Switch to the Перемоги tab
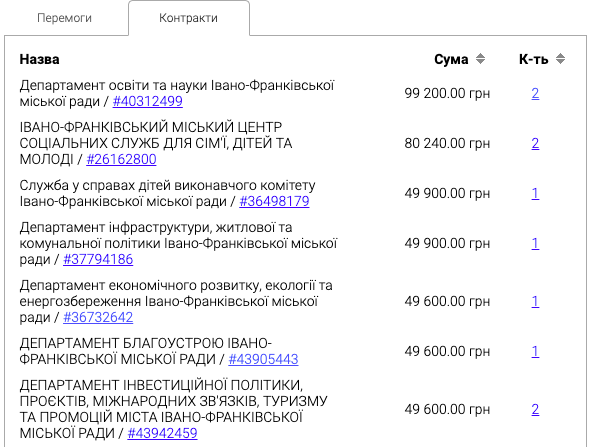This screenshot has height=447, width=591. pyautogui.click(x=64, y=18)
